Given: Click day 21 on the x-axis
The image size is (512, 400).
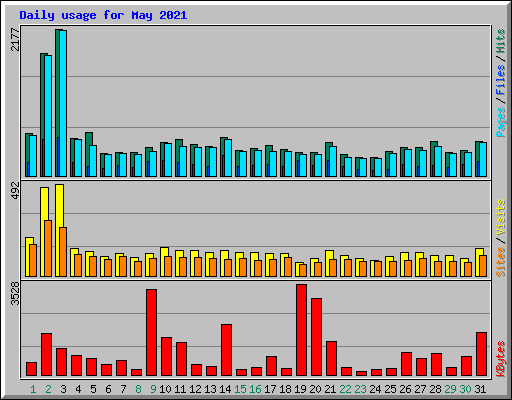Looking at the screenshot, I should pos(330,389).
